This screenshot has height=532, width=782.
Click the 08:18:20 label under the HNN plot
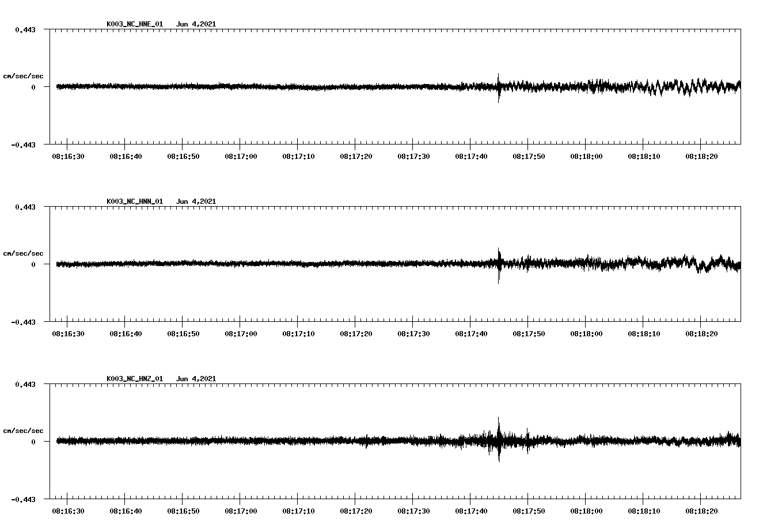[x=701, y=333]
